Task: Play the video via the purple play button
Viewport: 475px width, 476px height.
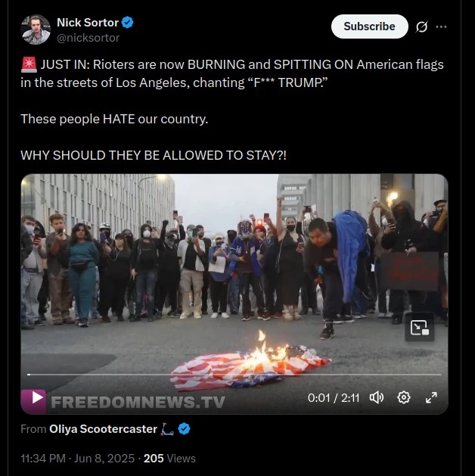Action: [x=34, y=401]
